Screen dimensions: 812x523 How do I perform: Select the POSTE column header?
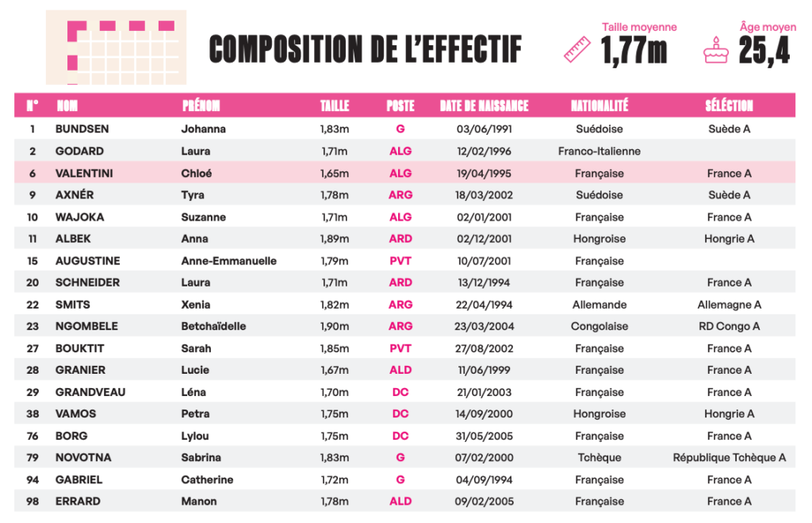[x=400, y=106]
